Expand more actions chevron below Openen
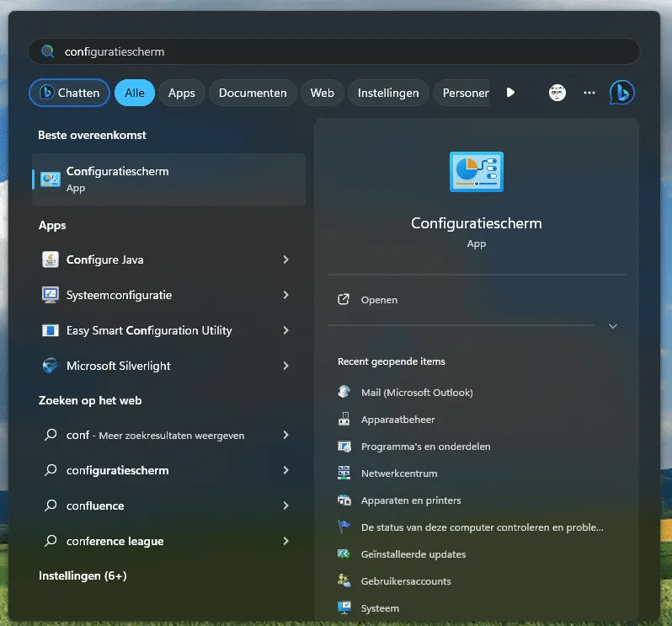672x626 pixels. pos(612,326)
